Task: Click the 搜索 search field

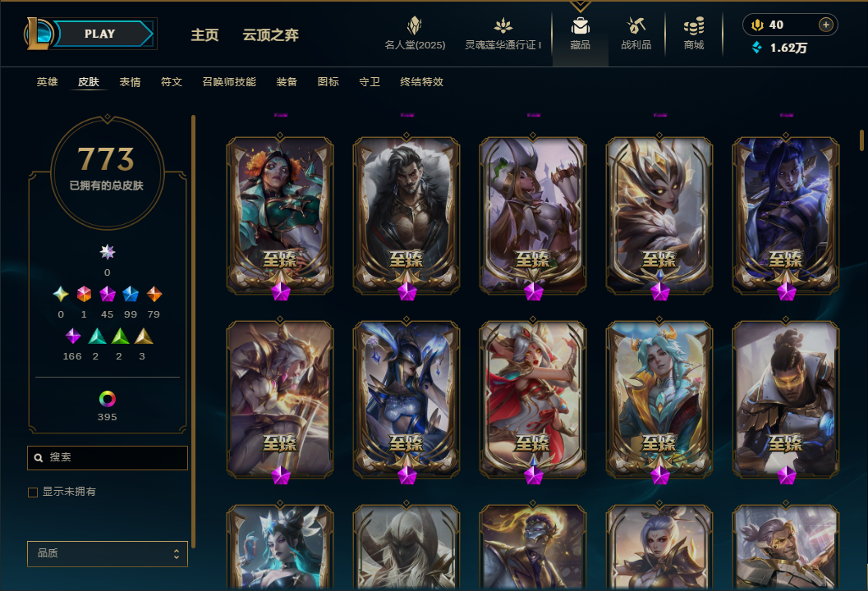Action: tap(108, 458)
